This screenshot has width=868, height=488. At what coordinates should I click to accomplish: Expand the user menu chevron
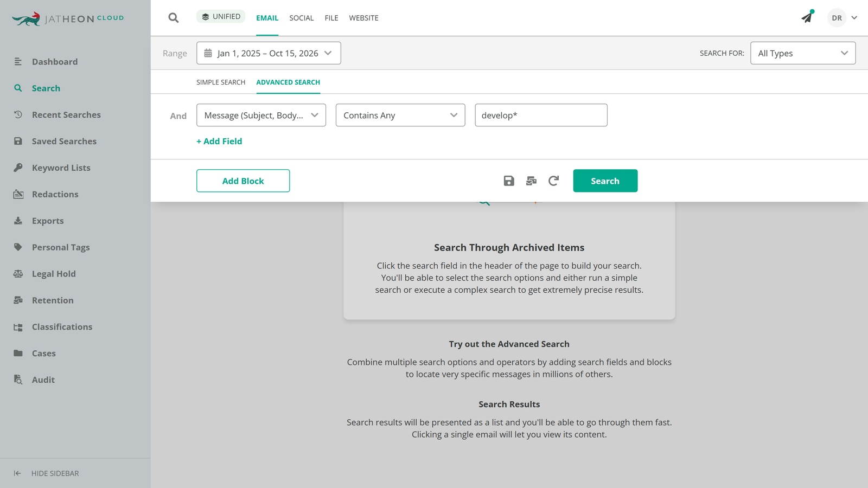point(854,18)
